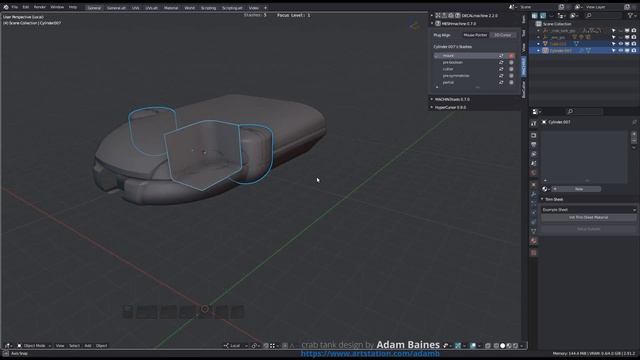Screen dimensions: 640x360
Task: Select Cylinder.007 in the outliner
Action: tap(560, 51)
